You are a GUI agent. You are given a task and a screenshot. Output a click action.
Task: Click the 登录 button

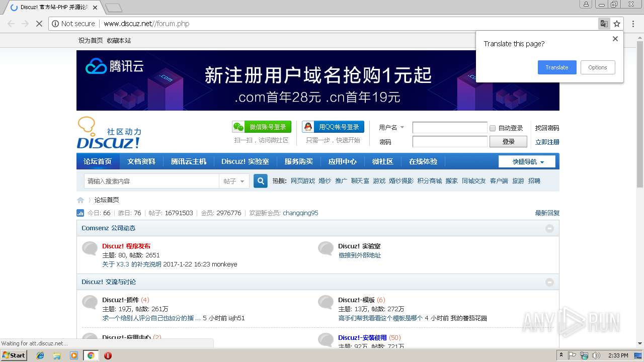508,141
